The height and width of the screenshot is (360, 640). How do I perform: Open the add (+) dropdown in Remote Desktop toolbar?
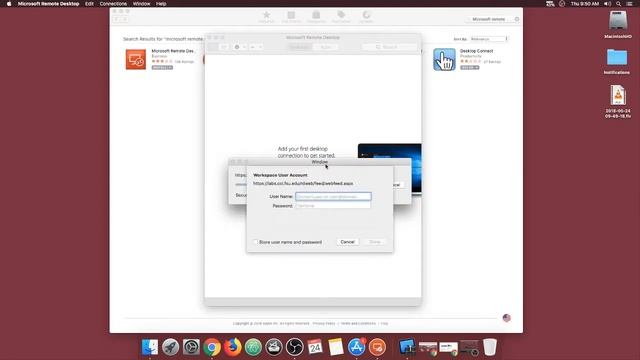(x=255, y=47)
